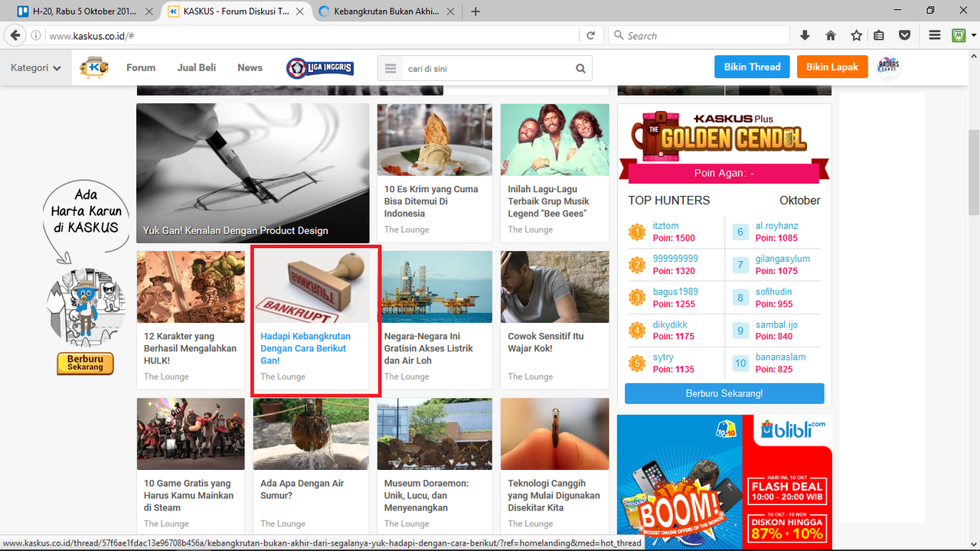Submit KASKUS search with magnifier icon
The image size is (980, 551).
pos(581,68)
